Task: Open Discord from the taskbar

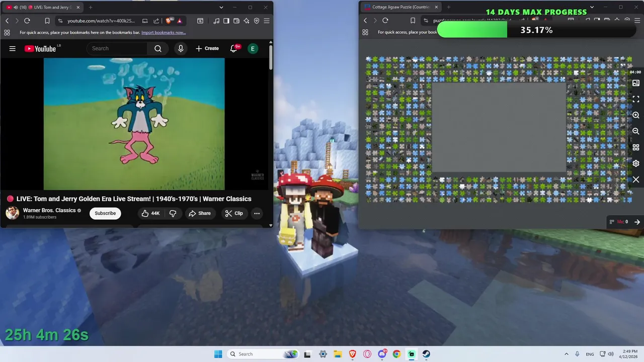Action: (x=382, y=354)
